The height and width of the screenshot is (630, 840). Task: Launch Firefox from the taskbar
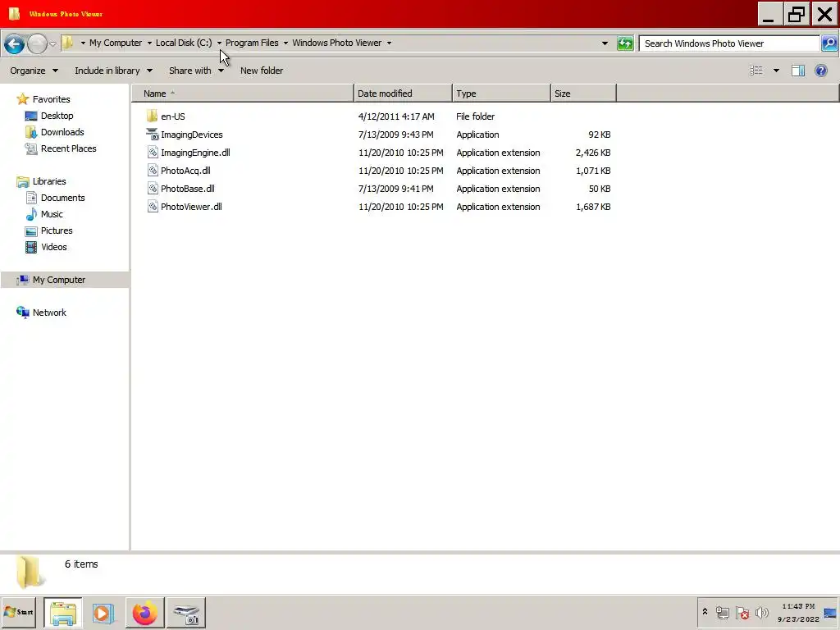[x=144, y=612]
